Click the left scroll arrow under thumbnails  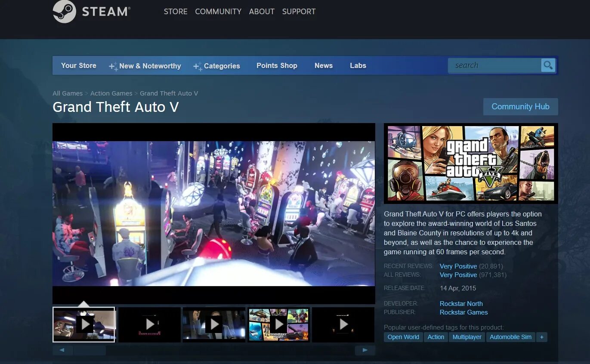[62, 350]
